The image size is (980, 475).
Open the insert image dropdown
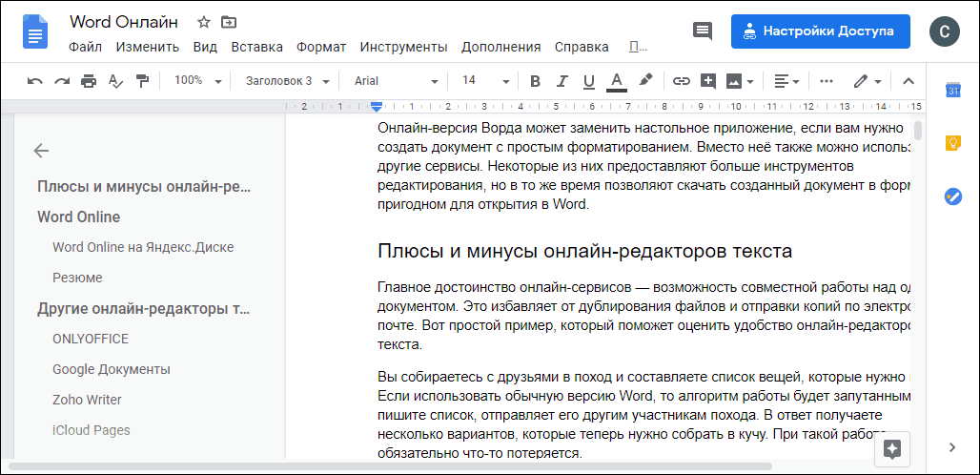pyautogui.click(x=740, y=81)
